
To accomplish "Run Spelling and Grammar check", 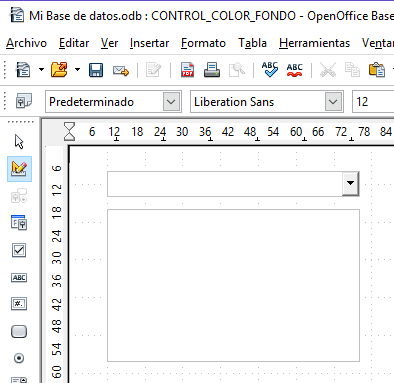I will coord(270,70).
